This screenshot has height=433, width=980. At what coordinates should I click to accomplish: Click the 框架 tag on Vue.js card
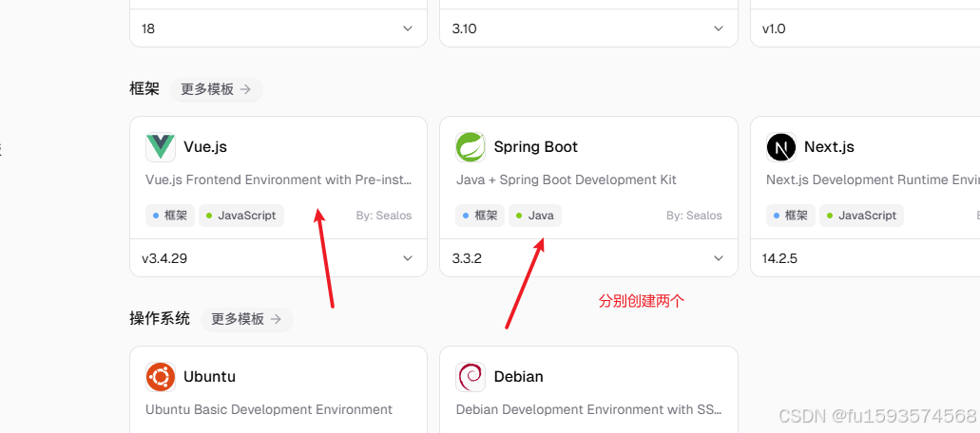point(170,216)
